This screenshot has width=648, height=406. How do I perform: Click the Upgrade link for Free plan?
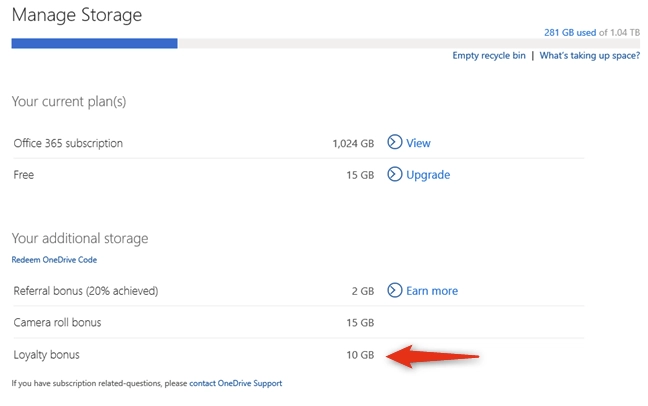click(428, 175)
